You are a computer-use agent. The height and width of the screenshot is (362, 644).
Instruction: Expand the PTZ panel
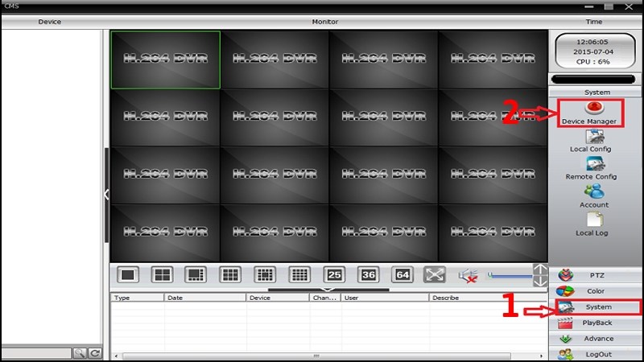coord(595,275)
